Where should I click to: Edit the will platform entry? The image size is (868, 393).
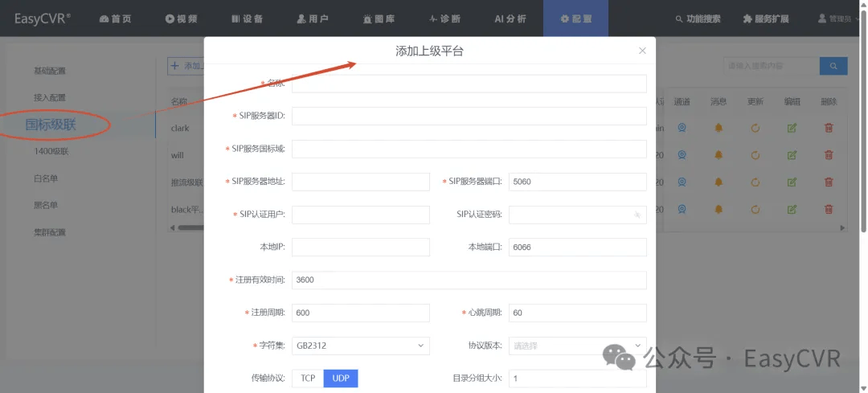coord(792,155)
